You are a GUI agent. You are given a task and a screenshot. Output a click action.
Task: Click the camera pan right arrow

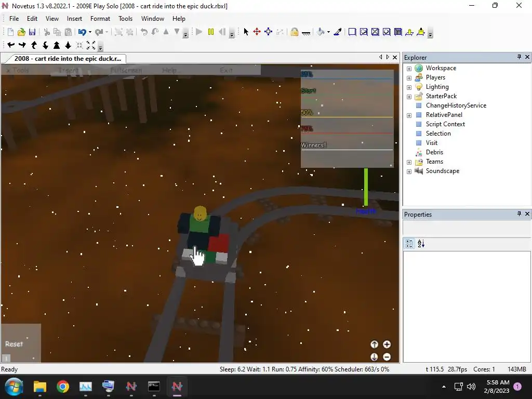point(22,45)
